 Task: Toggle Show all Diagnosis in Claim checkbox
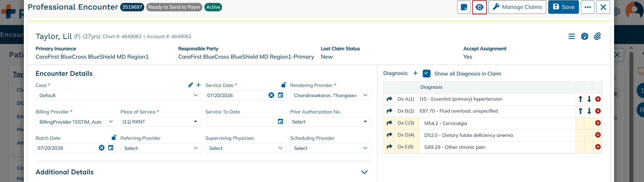click(426, 73)
